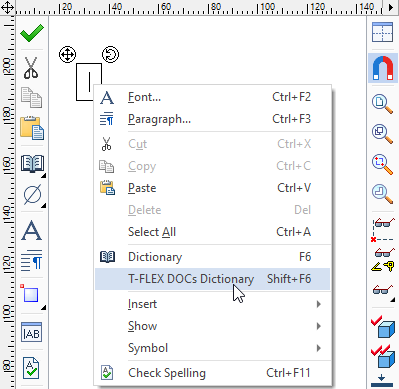Click the Copy pages icon in left toolbar

coord(32,97)
